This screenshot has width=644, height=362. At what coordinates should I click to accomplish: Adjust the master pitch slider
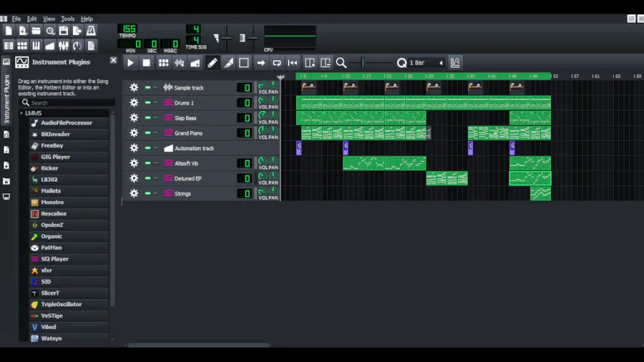coord(253,38)
